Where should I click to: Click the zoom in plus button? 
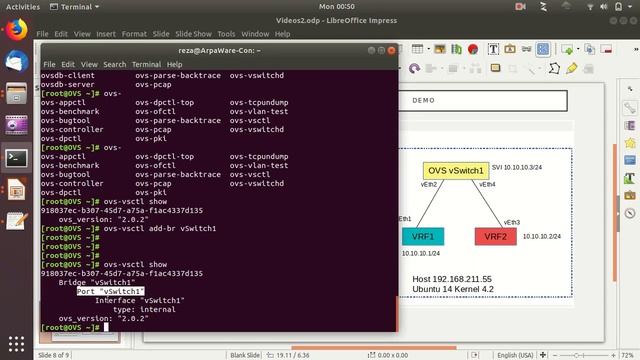613,355
